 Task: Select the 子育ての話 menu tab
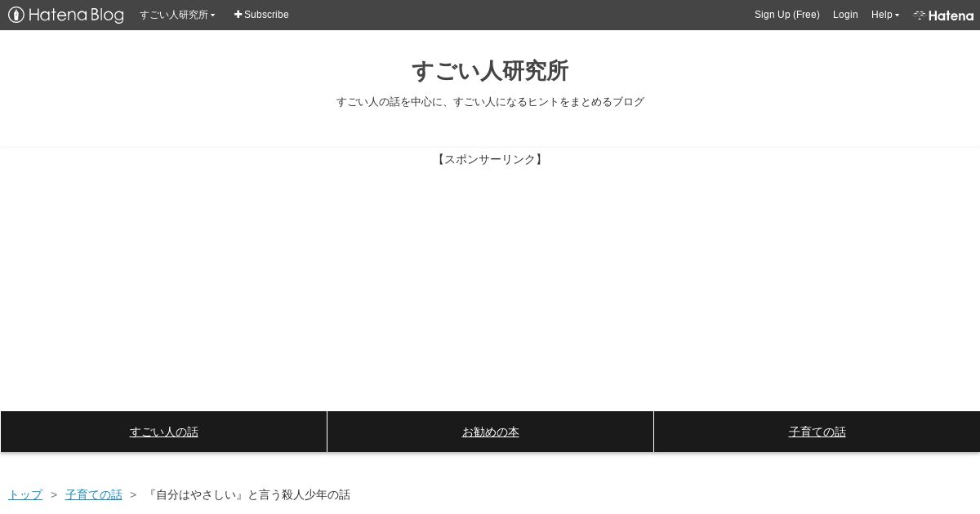point(817,432)
